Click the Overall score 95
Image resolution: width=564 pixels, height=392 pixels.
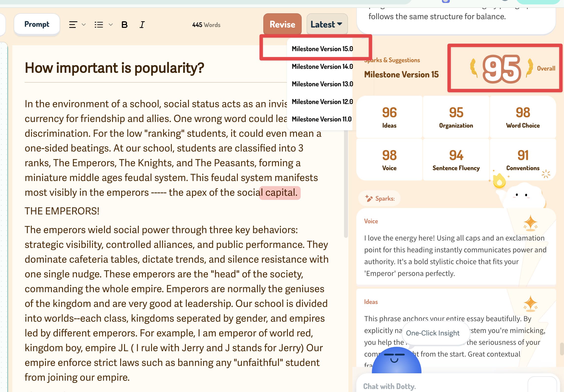(x=502, y=69)
